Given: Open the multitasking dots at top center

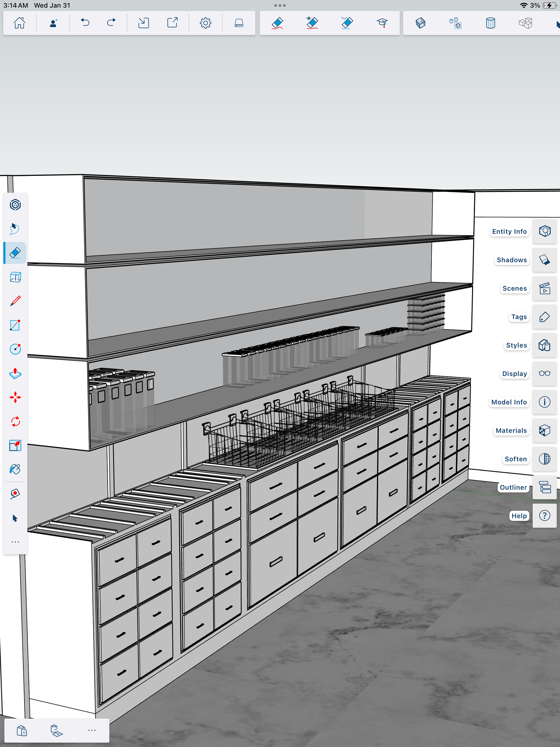Looking at the screenshot, I should pos(280,6).
